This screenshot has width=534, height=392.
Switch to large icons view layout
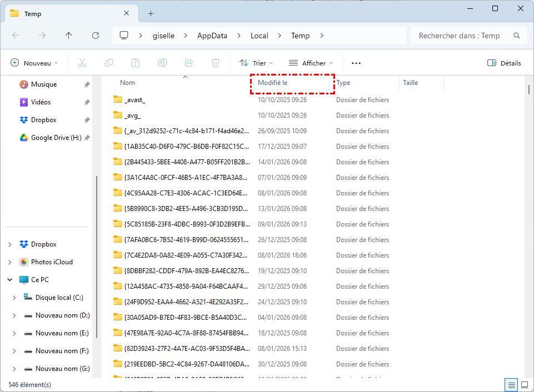pos(524,385)
